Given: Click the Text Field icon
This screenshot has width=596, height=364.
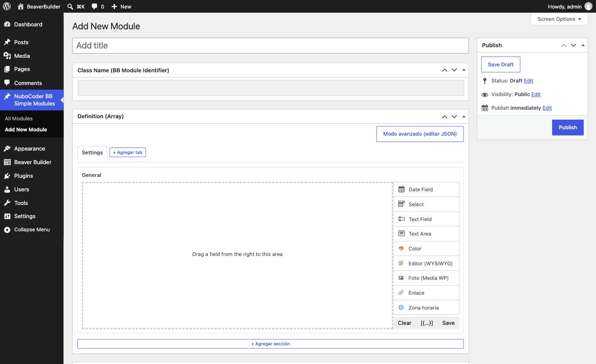Looking at the screenshot, I should click(401, 219).
